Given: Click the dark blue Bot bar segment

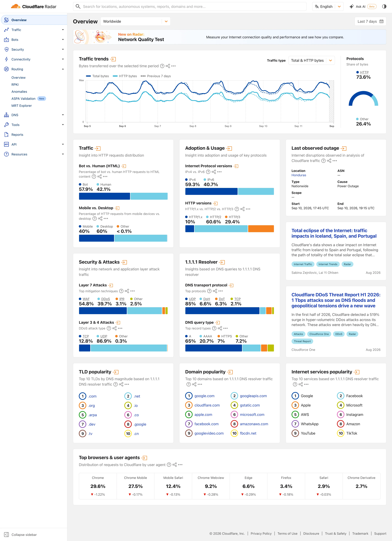Looking at the screenshot, I should coord(105,196).
